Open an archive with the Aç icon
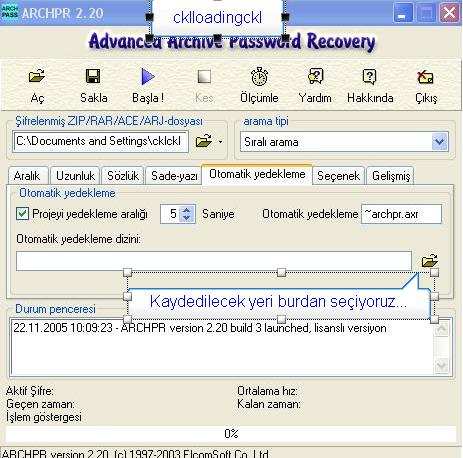 [x=37, y=76]
